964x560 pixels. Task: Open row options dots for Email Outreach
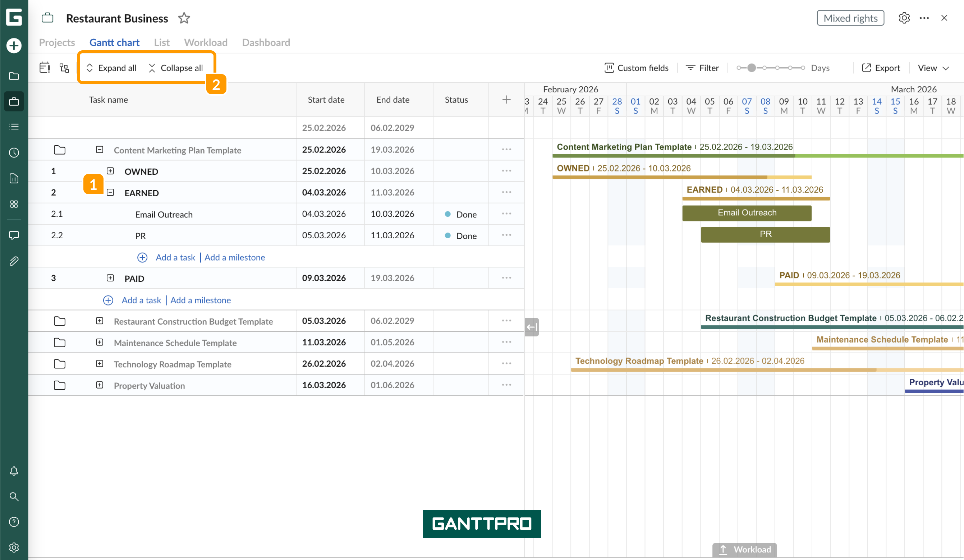click(x=506, y=214)
